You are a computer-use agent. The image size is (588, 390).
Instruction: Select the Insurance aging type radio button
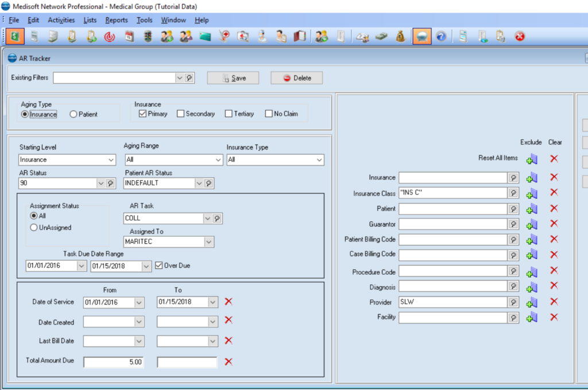tap(25, 114)
